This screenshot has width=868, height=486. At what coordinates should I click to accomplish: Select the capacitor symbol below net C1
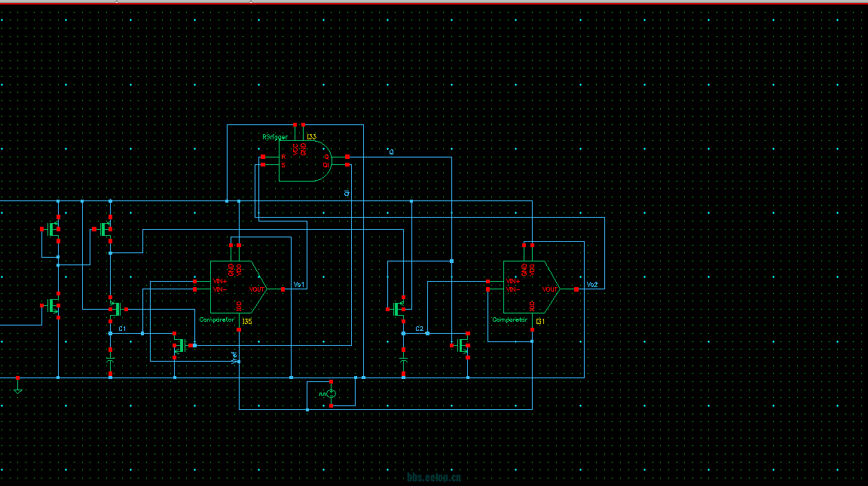[x=111, y=362]
